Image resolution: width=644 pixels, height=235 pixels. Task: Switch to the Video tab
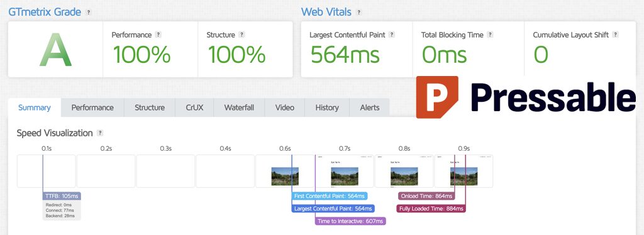pyautogui.click(x=285, y=108)
